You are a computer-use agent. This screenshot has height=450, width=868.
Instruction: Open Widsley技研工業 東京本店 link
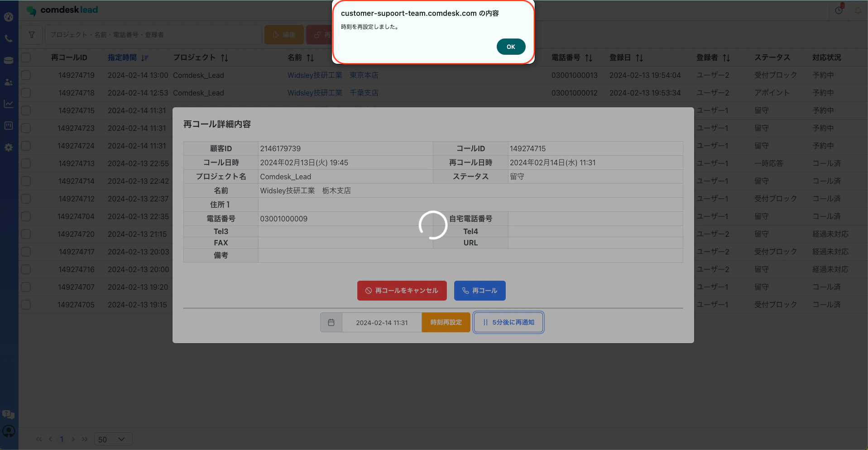pyautogui.click(x=333, y=75)
